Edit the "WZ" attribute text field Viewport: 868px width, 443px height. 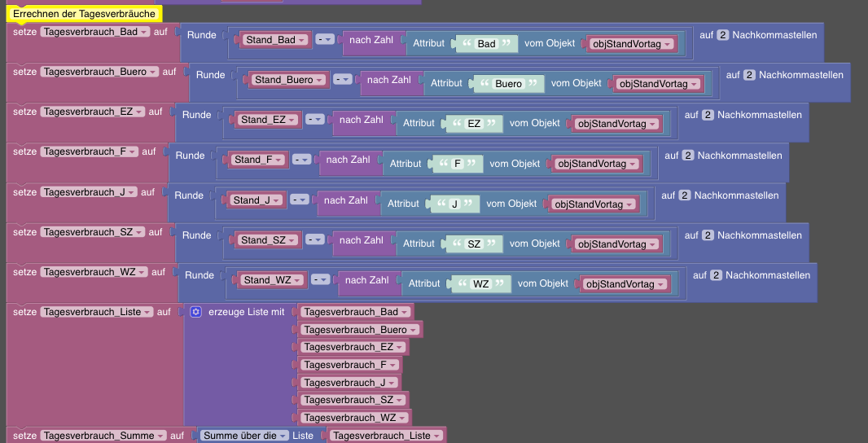point(480,285)
